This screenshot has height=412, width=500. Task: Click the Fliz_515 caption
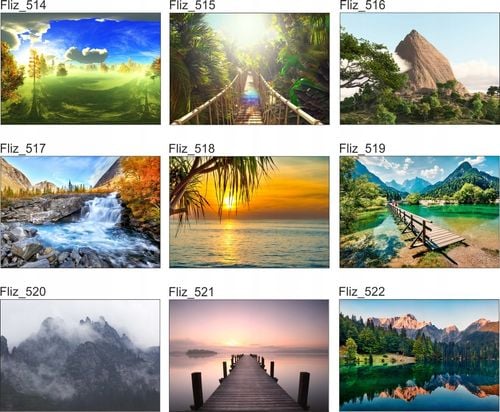(192, 5)
